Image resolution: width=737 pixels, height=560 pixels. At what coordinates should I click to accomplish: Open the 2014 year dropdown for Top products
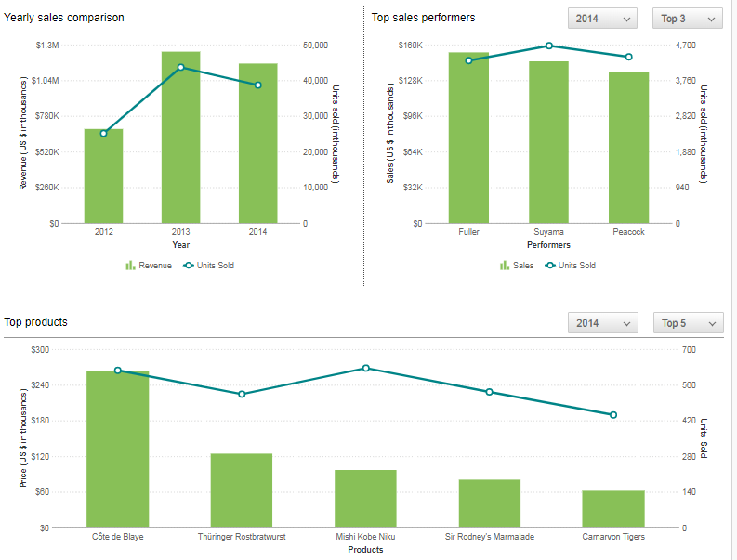(602, 323)
